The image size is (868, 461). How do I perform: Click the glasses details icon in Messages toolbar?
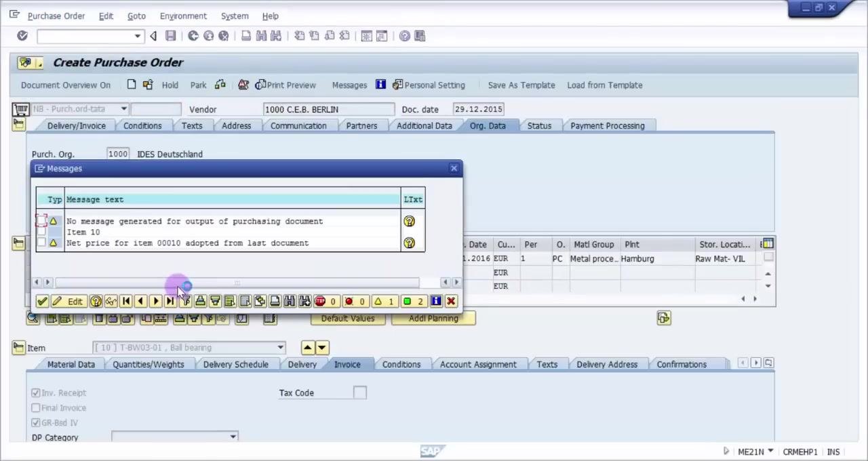[x=111, y=302]
